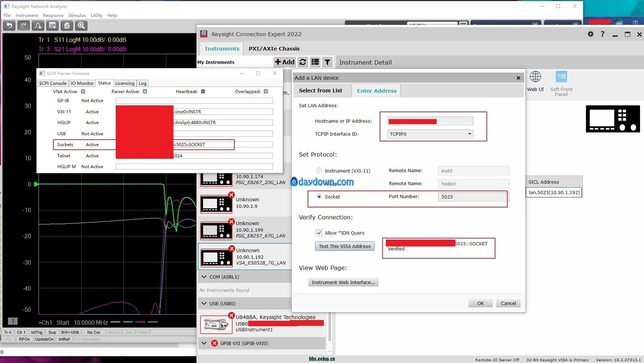
Task: Collapse the COM (ASRL1) section
Action: click(x=204, y=277)
